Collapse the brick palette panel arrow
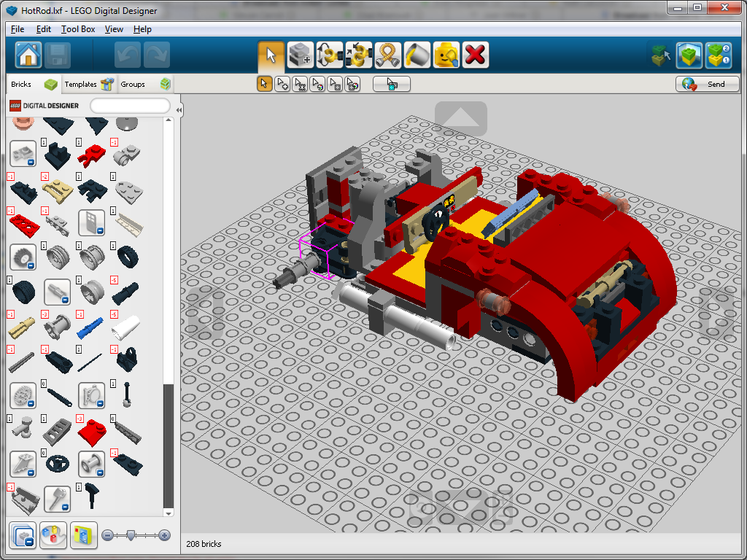This screenshot has height=560, width=747. [x=179, y=110]
